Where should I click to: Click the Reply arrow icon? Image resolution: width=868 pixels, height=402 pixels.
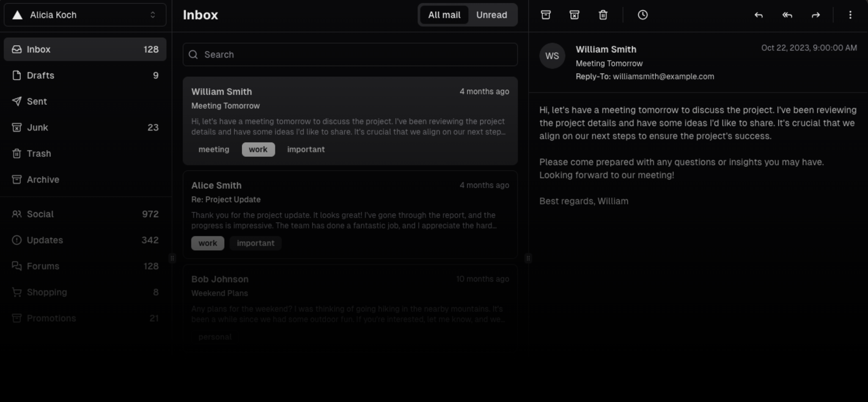[x=758, y=15]
